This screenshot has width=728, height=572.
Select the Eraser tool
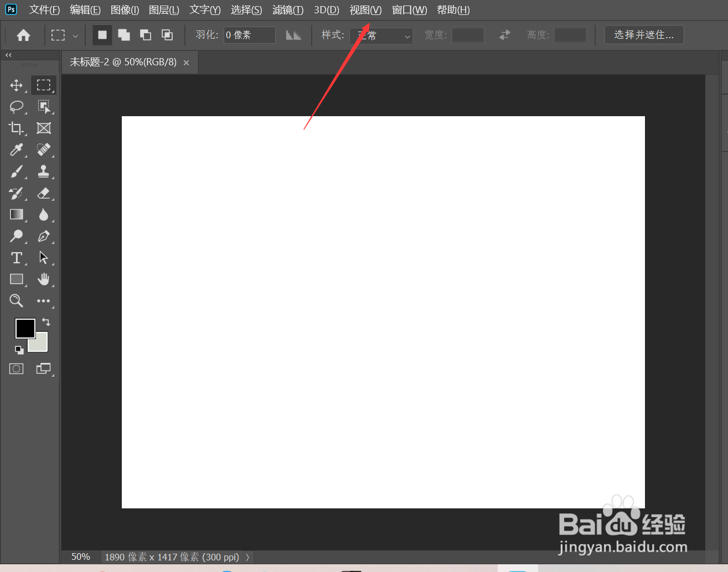pyautogui.click(x=44, y=193)
